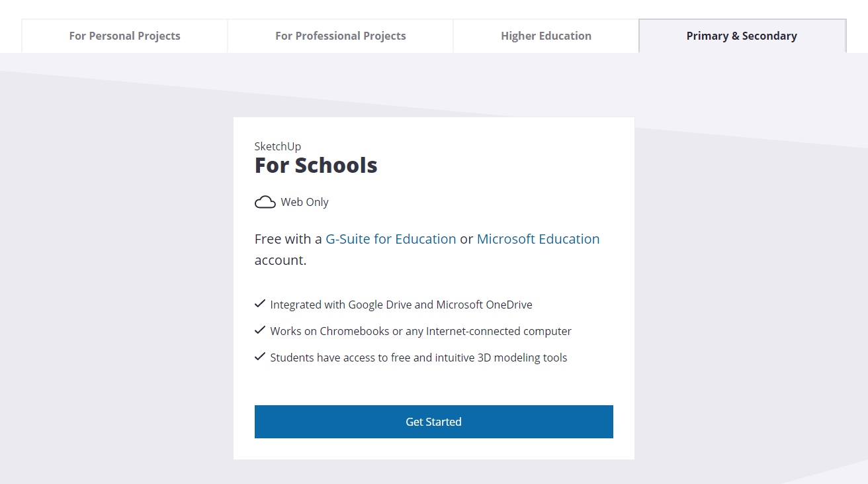The image size is (868, 484).
Task: Click the SketchUp label above For Schools
Action: 278,146
